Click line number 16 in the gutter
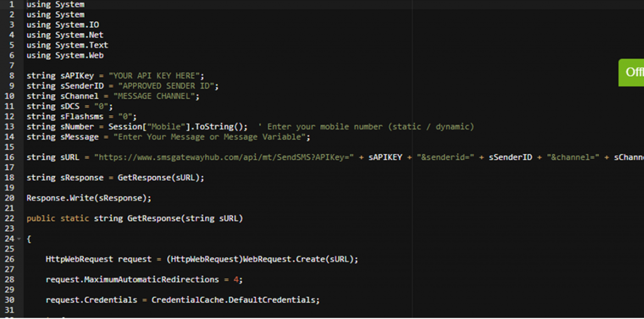Screen dimensions: 644x319 [12, 157]
